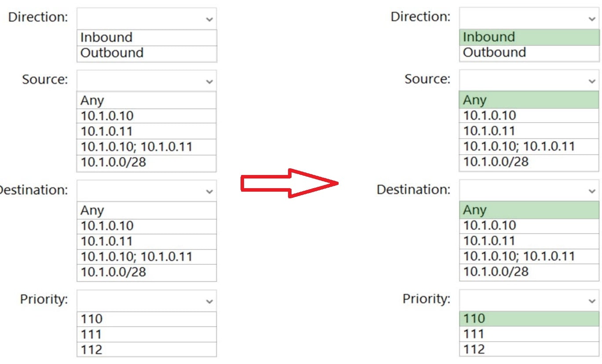Click highlighted Inbound option on right
The width and height of the screenshot is (602, 364).
(x=529, y=37)
